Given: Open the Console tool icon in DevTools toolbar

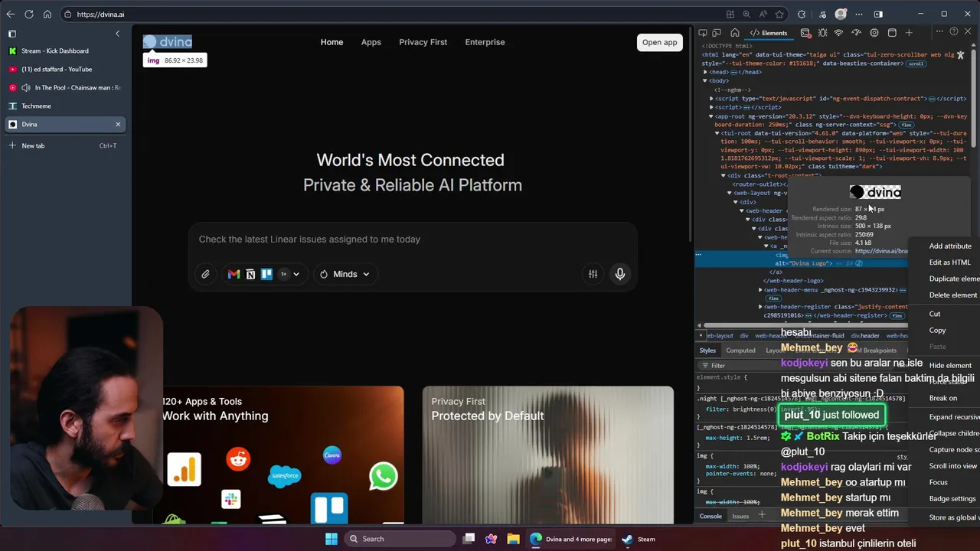Looking at the screenshot, I should pos(805,33).
